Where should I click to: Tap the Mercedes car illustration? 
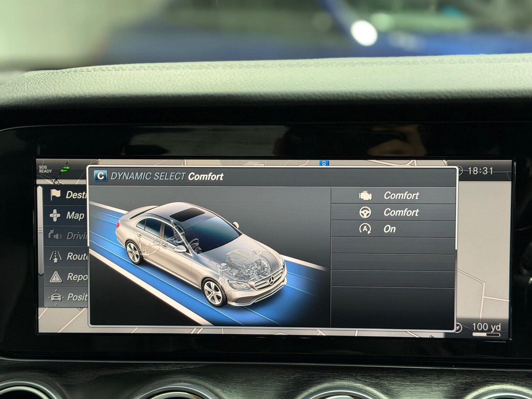click(202, 252)
